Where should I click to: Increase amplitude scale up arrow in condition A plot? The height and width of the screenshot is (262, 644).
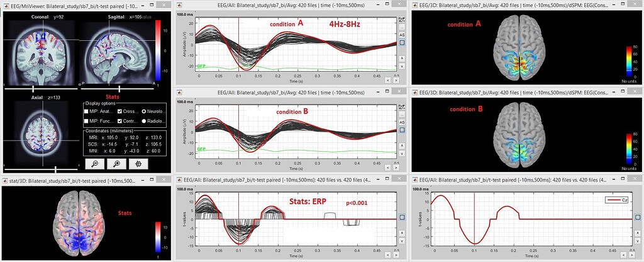[x=402, y=58]
